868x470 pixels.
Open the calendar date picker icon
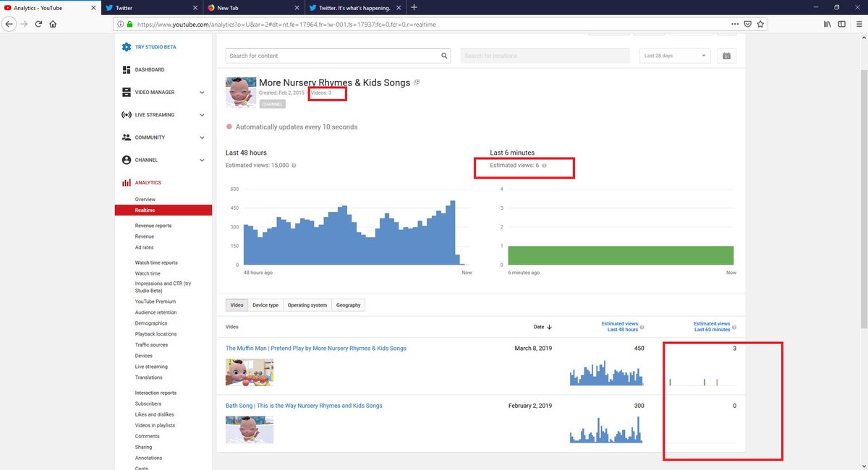(727, 56)
